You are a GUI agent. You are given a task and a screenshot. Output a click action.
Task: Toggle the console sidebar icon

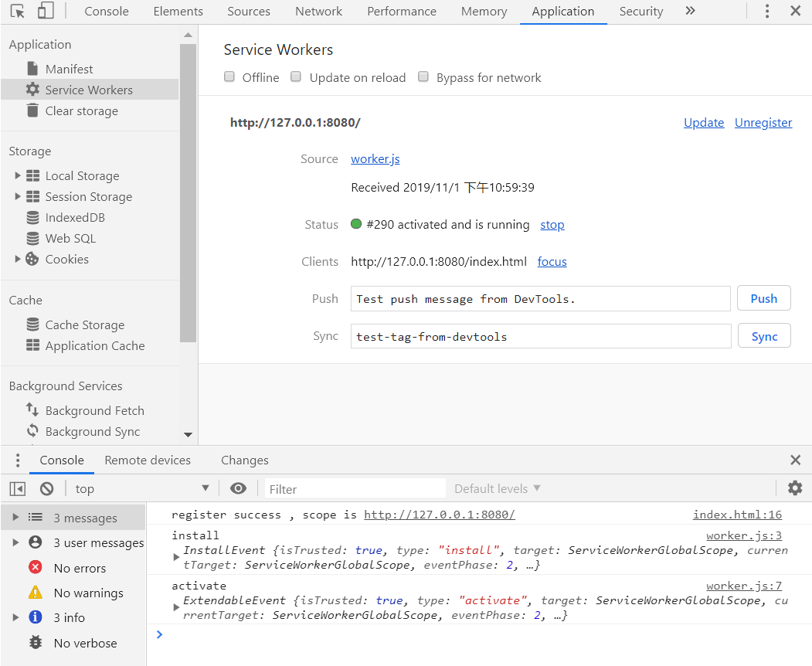18,488
